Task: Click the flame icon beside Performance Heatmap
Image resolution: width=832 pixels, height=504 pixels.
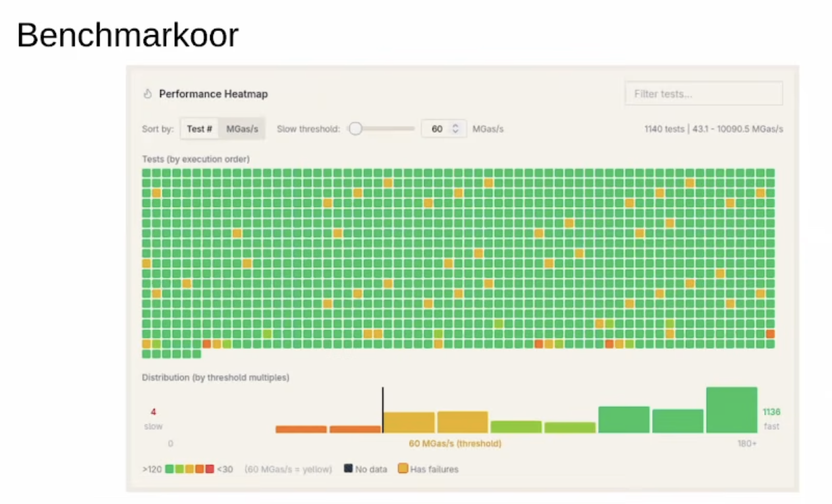Action: coord(148,94)
